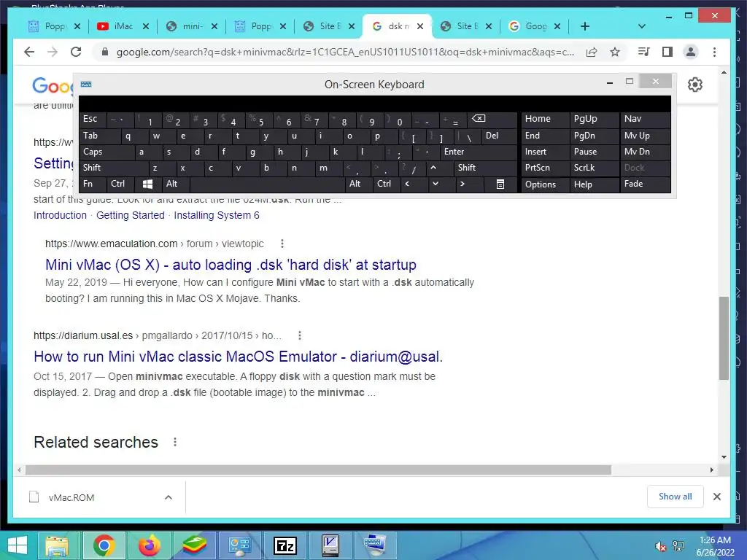Click the backspace key on On-Screen Keyboard

[492, 119]
